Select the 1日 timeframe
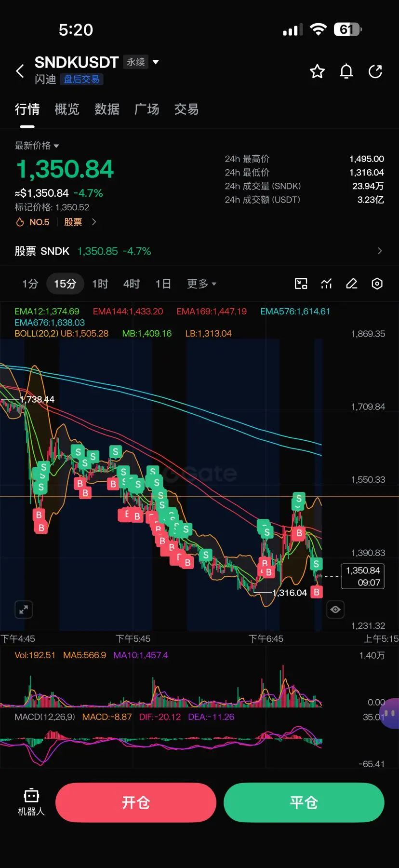Image resolution: width=399 pixels, height=868 pixels. click(163, 284)
